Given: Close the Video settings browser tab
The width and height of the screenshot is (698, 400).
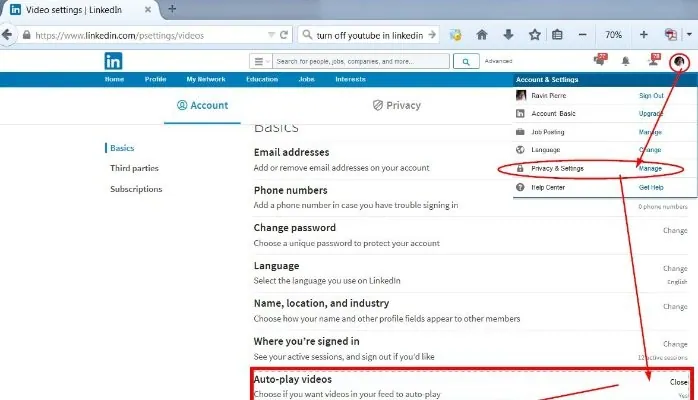Looking at the screenshot, I should pos(148,9).
